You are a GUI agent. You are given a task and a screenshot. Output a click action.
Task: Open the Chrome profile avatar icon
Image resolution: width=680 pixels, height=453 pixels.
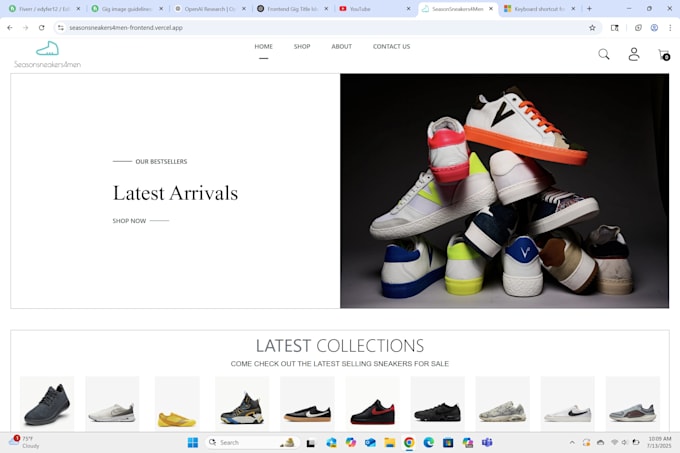coord(654,28)
